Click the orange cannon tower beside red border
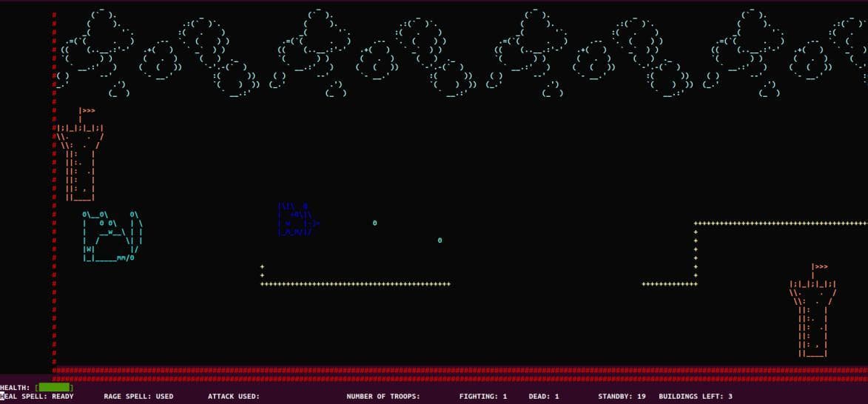 [80, 154]
